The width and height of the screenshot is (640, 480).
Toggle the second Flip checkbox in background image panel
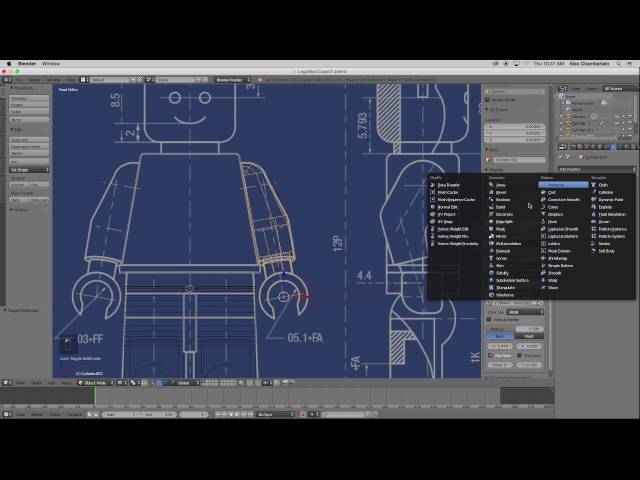520,356
